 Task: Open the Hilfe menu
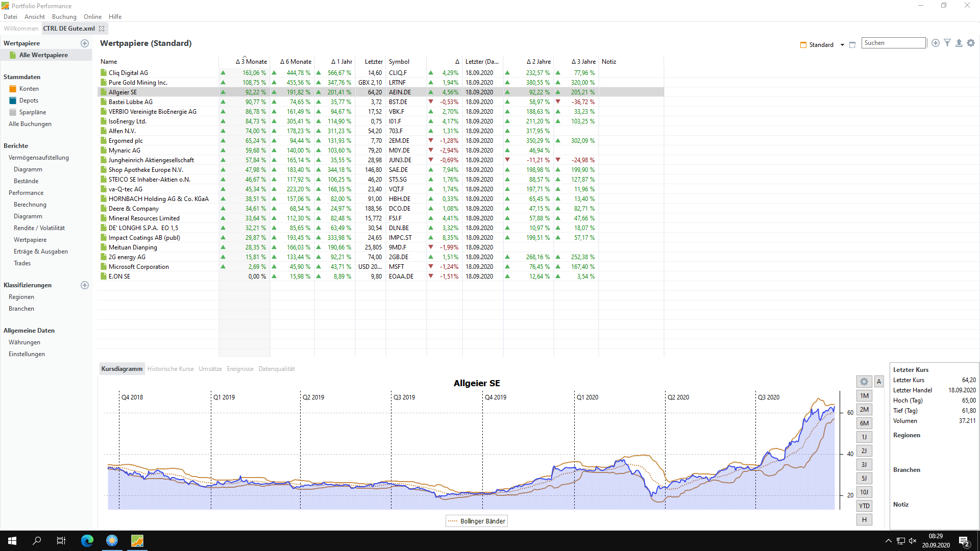pos(115,17)
